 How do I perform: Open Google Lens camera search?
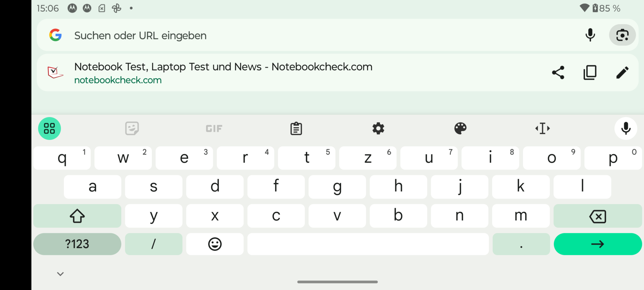(x=622, y=35)
